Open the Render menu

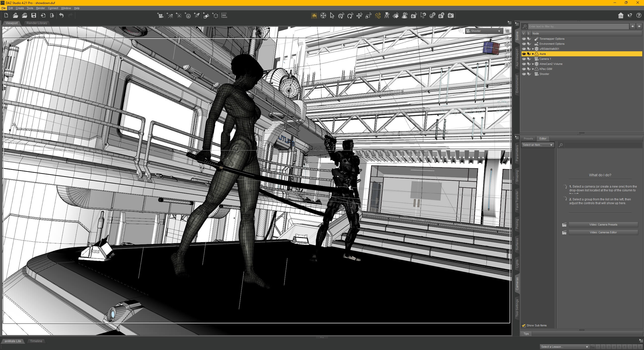(x=41, y=8)
